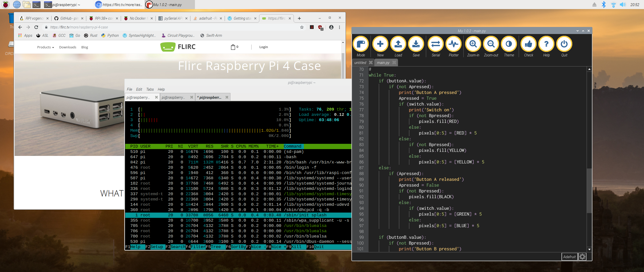Open the Raspberry Pi main menu
Screen dimensions: 644x272
pos(5,5)
